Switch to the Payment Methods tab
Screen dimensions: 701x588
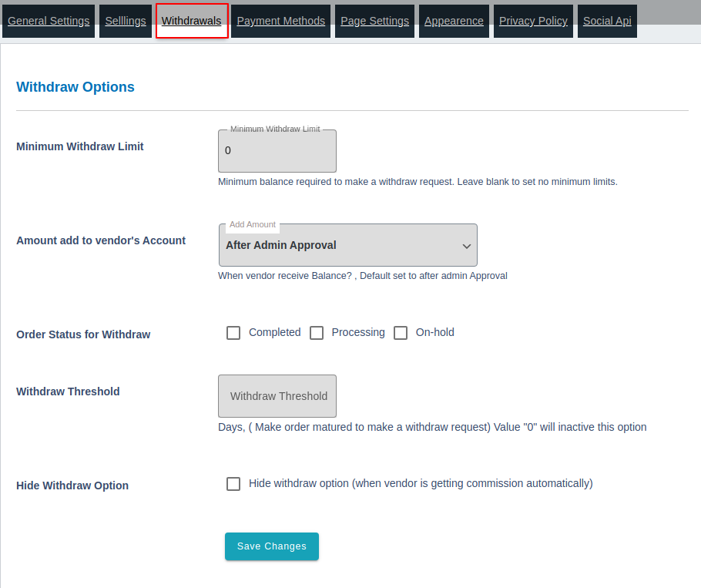point(280,21)
